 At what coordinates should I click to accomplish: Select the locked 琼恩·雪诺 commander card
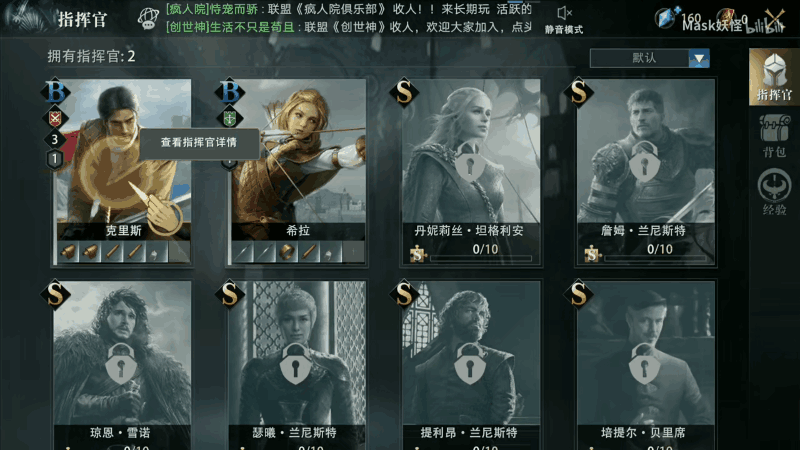[122, 364]
